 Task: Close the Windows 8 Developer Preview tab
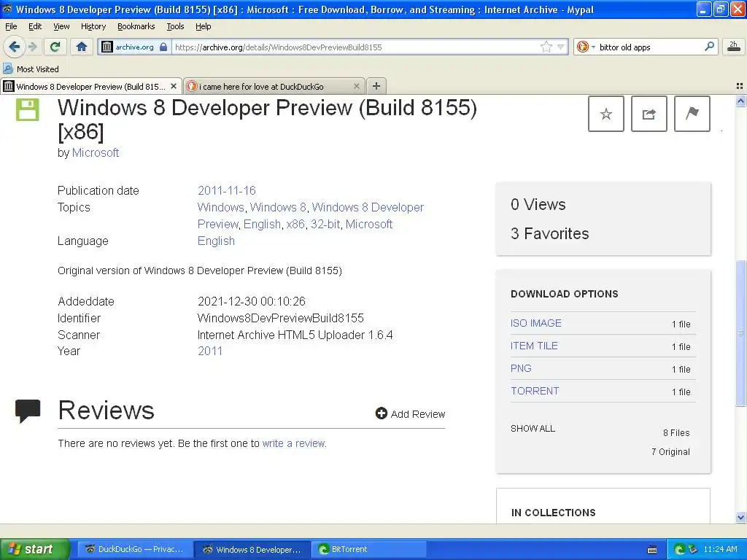click(174, 86)
